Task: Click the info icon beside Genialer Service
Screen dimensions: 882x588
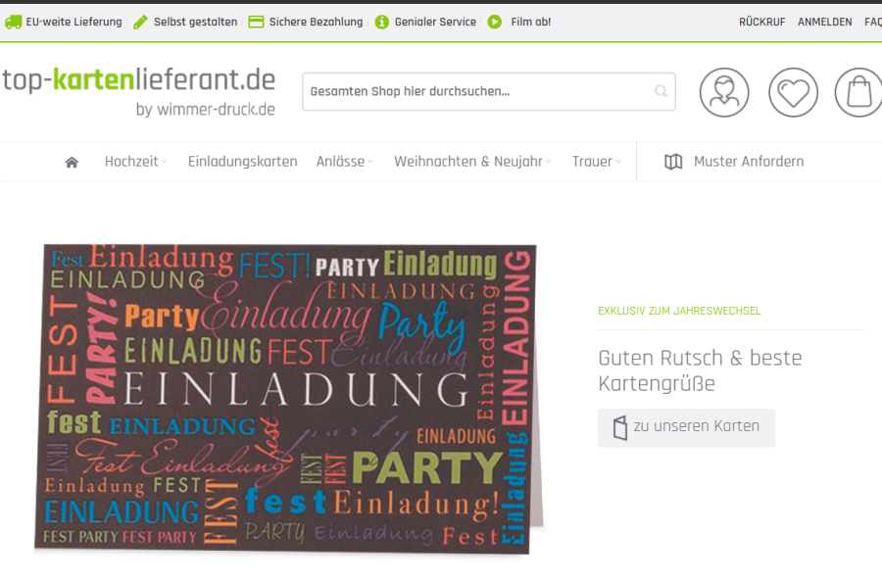Action: click(x=381, y=22)
